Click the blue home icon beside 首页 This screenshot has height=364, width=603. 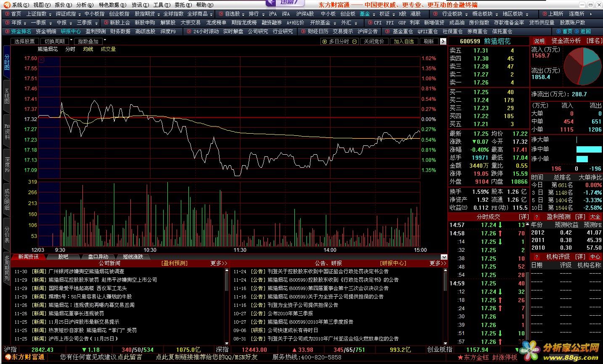[x=559, y=32]
